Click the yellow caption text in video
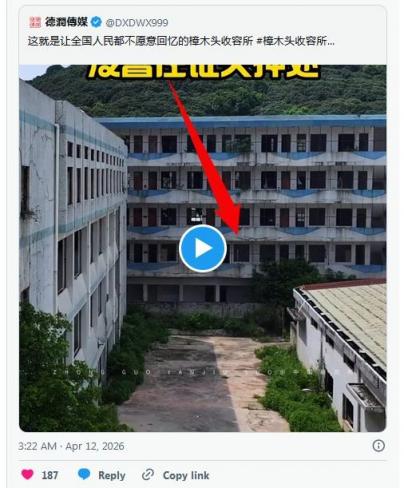Image resolution: width=404 pixels, height=488 pixels. click(204, 71)
